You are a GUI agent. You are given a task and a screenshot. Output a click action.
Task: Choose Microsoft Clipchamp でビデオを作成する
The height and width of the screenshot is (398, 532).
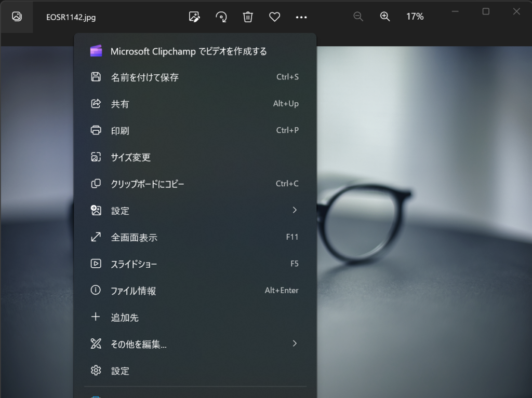(195, 51)
